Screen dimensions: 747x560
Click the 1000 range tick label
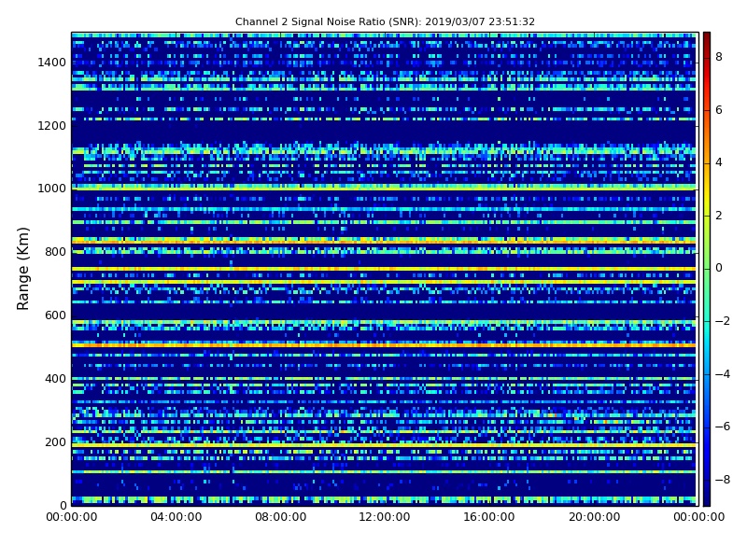point(52,189)
